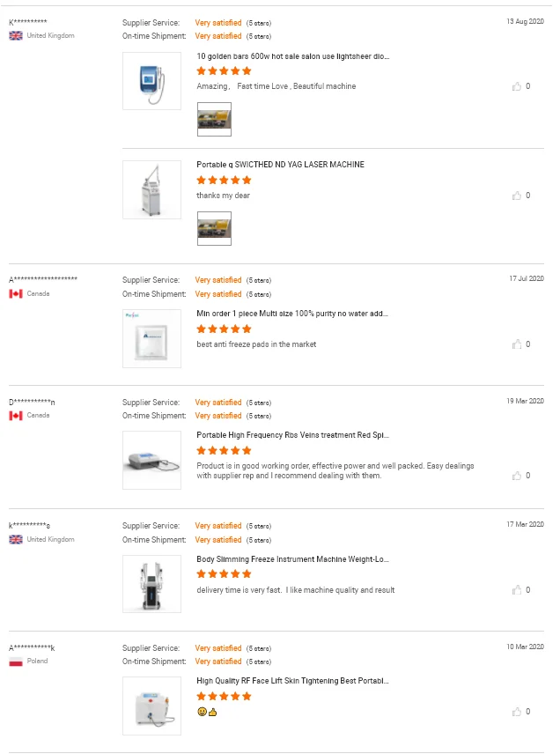Click the anti freeze pads product image
Image resolution: width=560 pixels, height=754 pixels.
pyautogui.click(x=151, y=337)
